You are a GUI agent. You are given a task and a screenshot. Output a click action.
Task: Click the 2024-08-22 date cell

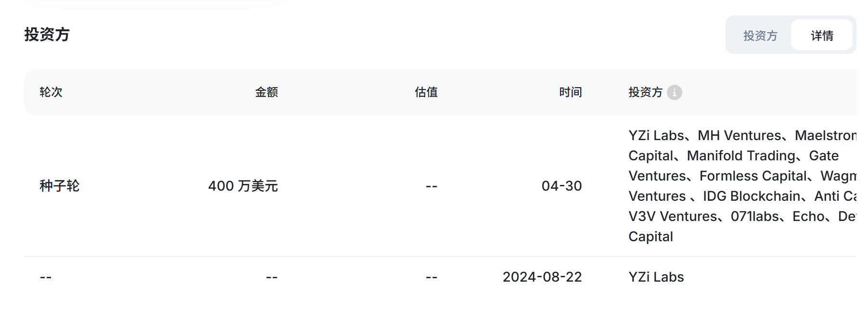coord(542,277)
